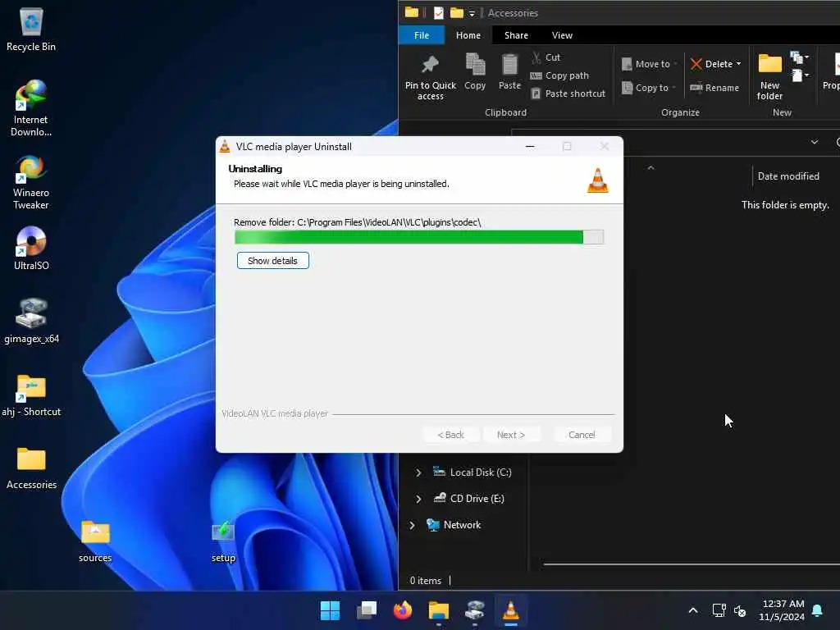Viewport: 840px width, 630px height.
Task: Switch to the Home ribbon tab
Action: click(x=468, y=35)
